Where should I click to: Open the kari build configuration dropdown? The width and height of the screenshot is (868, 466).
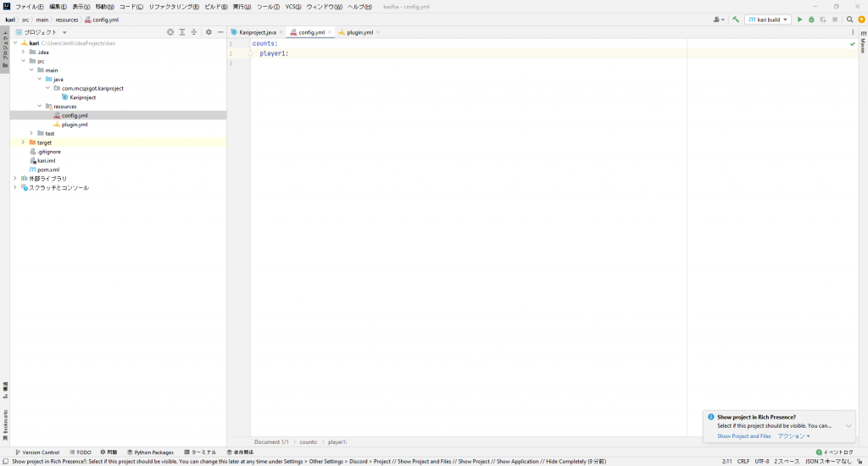click(x=768, y=19)
